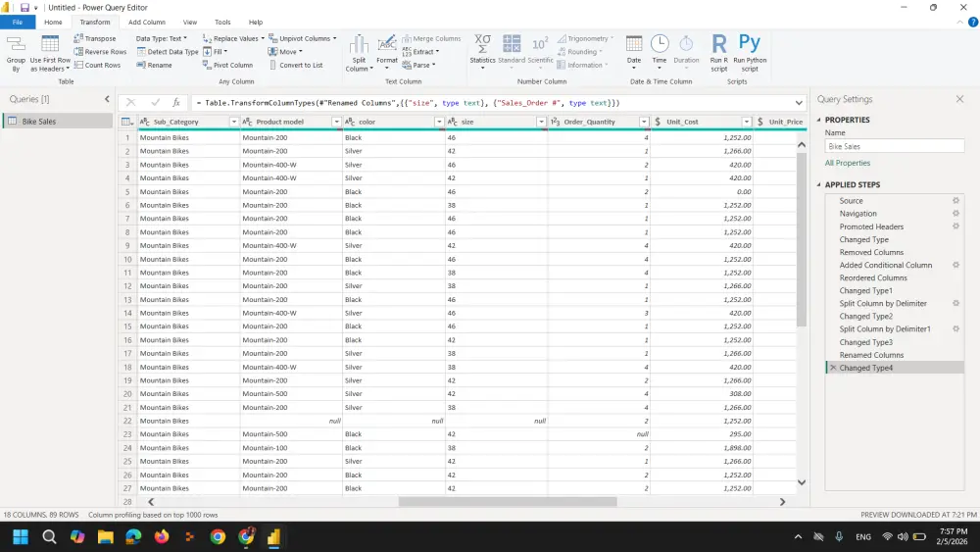Switch to the Tools tab
Screen dimensions: 980x552
click(x=222, y=22)
